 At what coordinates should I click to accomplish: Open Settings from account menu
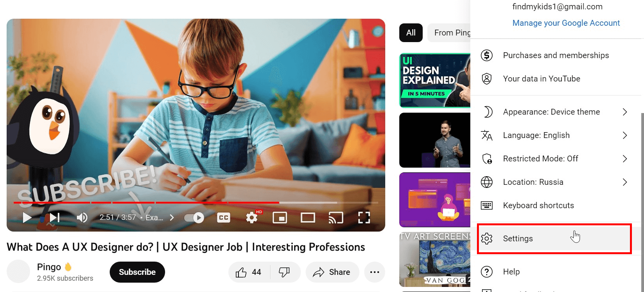518,239
